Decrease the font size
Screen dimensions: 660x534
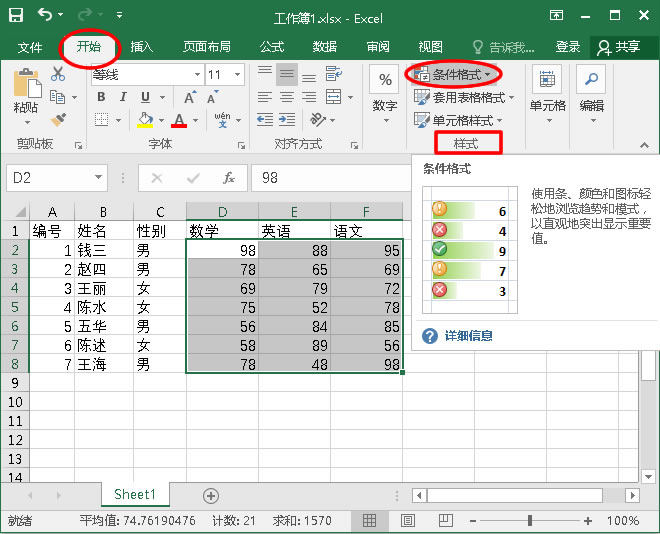[x=213, y=97]
